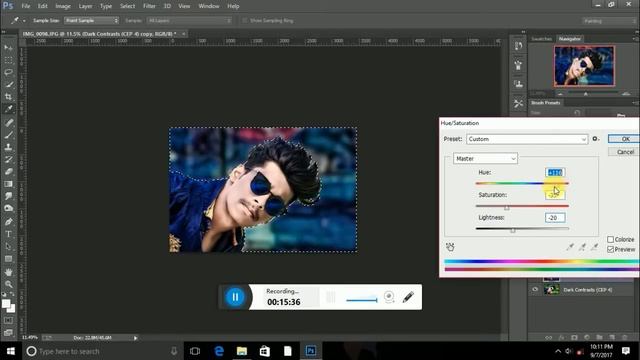Viewport: 640px width, 360px height.
Task: Click the Navigator zoom slider
Action: click(585, 93)
